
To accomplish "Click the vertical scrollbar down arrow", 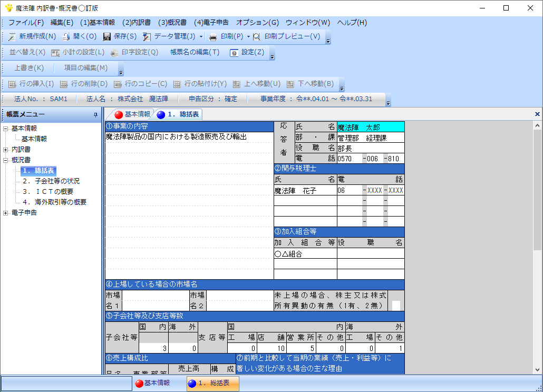I will pyautogui.click(x=537, y=369).
